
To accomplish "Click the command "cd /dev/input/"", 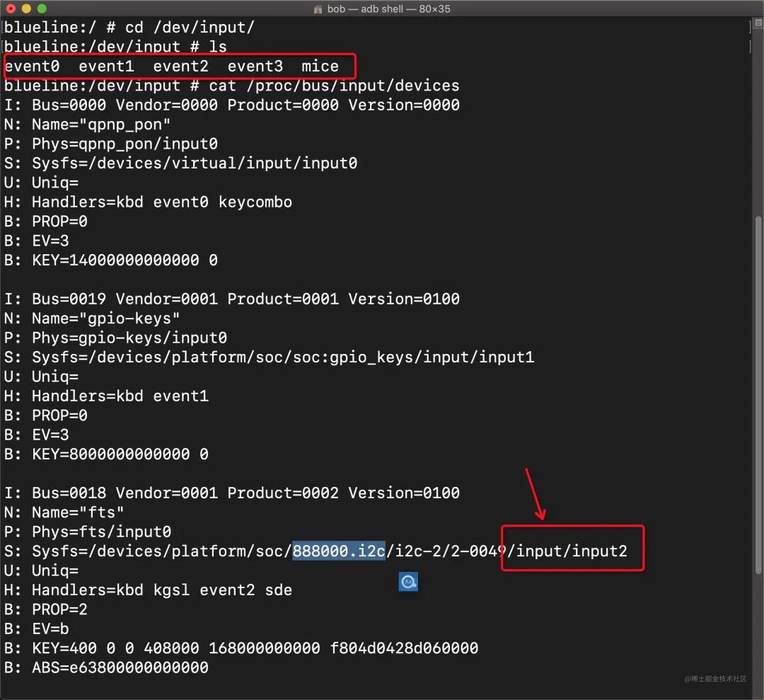I will pos(190,28).
